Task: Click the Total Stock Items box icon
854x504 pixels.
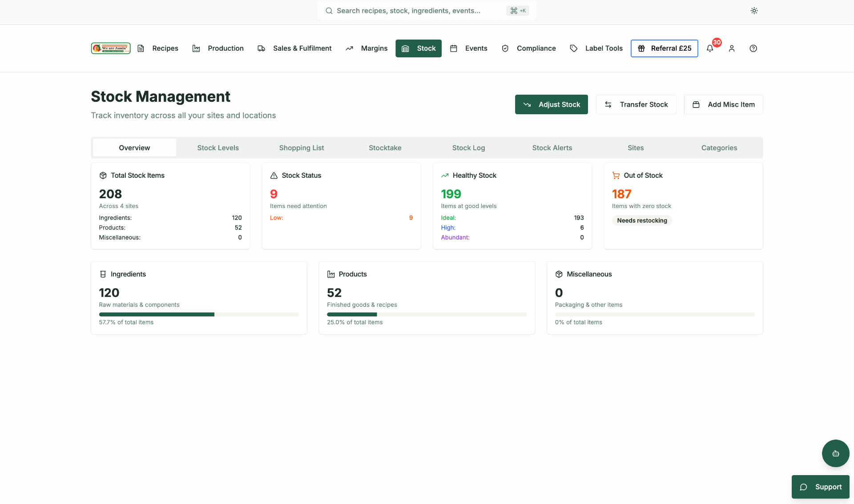Action: pos(103,176)
